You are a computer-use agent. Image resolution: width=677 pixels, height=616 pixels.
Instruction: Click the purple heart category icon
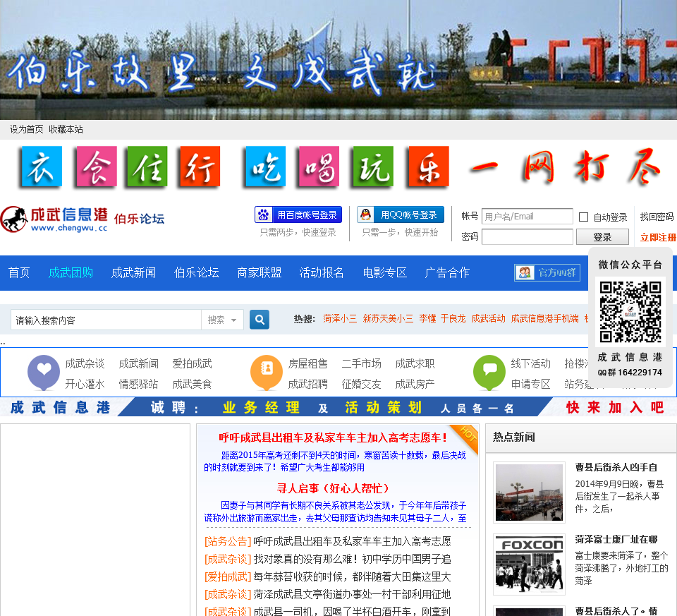[44, 372]
